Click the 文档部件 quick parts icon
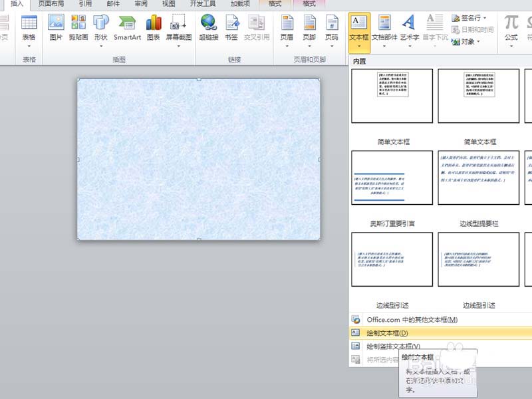Screen dimensions: 532x399 (x=384, y=27)
